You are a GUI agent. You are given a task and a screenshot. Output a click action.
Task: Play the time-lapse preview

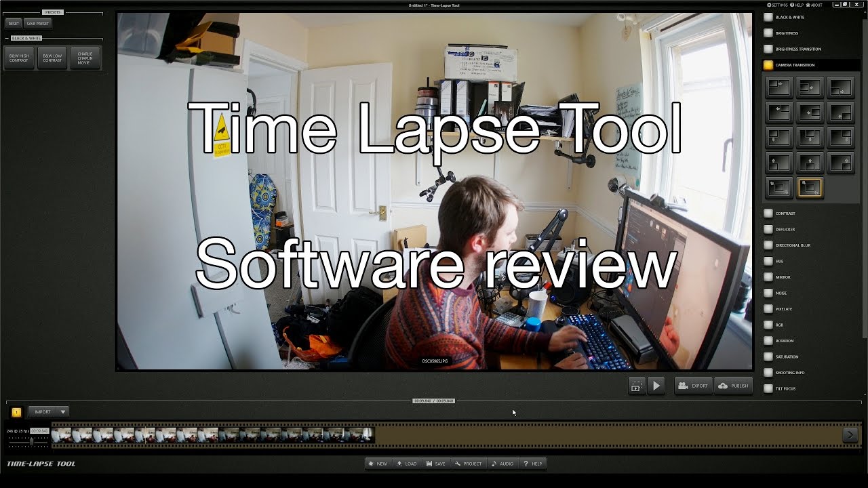(x=656, y=386)
